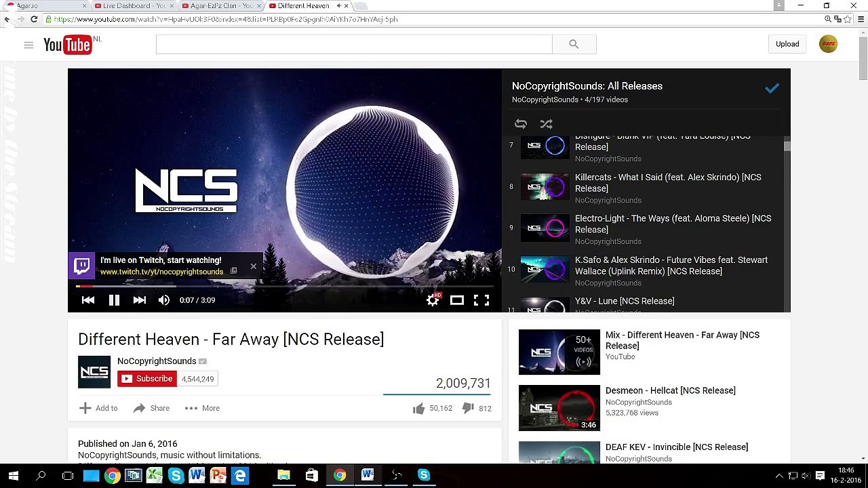Skip to the next video in playlist
Image resolution: width=868 pixels, height=488 pixels.
140,300
